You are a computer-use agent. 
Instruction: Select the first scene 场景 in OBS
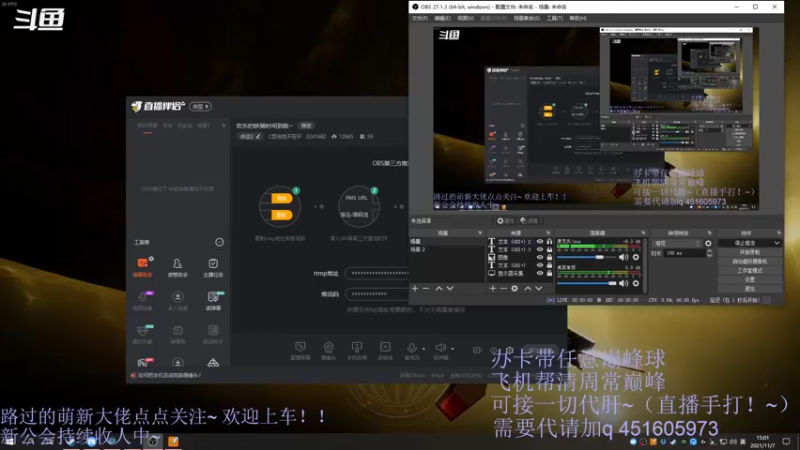446,241
